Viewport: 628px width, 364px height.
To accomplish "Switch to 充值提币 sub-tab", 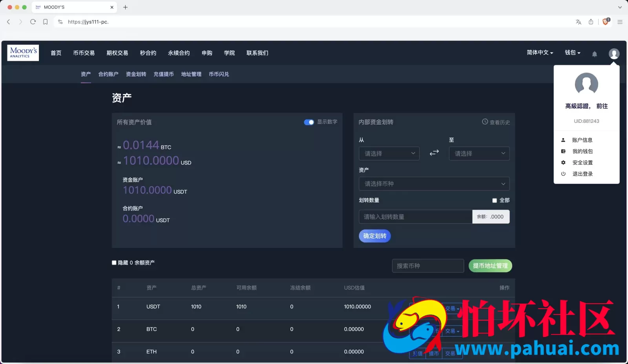I will coord(164,74).
